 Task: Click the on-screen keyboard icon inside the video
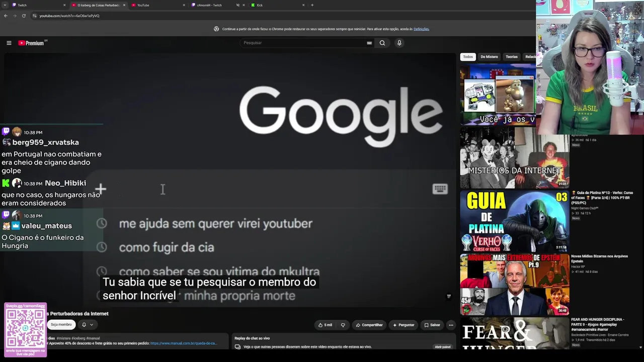[440, 189]
